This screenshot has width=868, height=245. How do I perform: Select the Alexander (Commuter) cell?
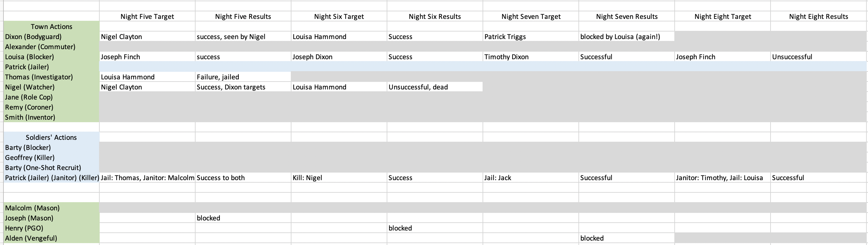[x=40, y=47]
